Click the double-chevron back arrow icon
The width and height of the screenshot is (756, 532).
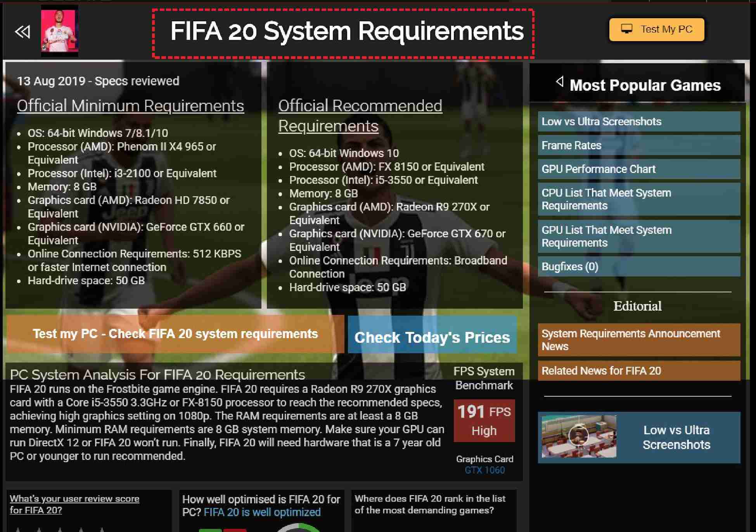coord(22,31)
